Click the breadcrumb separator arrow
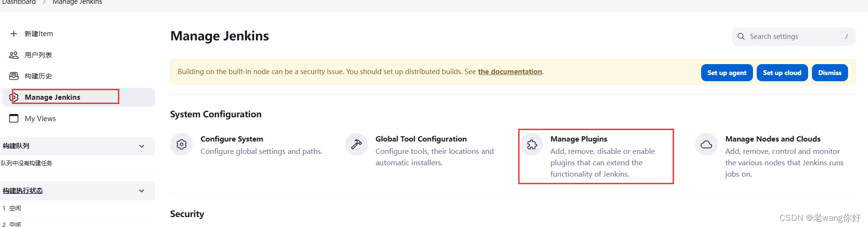868x227 pixels. tap(44, 2)
